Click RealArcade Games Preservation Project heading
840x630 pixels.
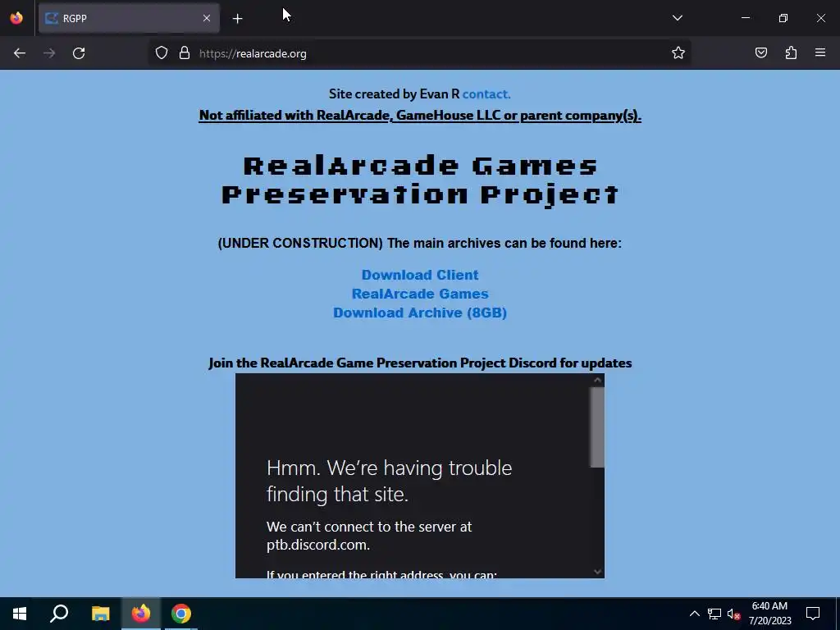click(x=420, y=180)
